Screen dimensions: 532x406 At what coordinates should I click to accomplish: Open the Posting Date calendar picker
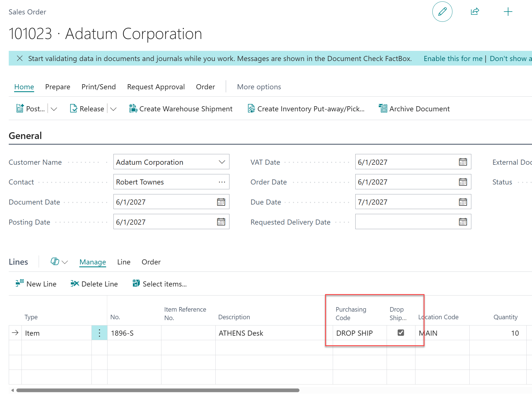pyautogui.click(x=221, y=222)
